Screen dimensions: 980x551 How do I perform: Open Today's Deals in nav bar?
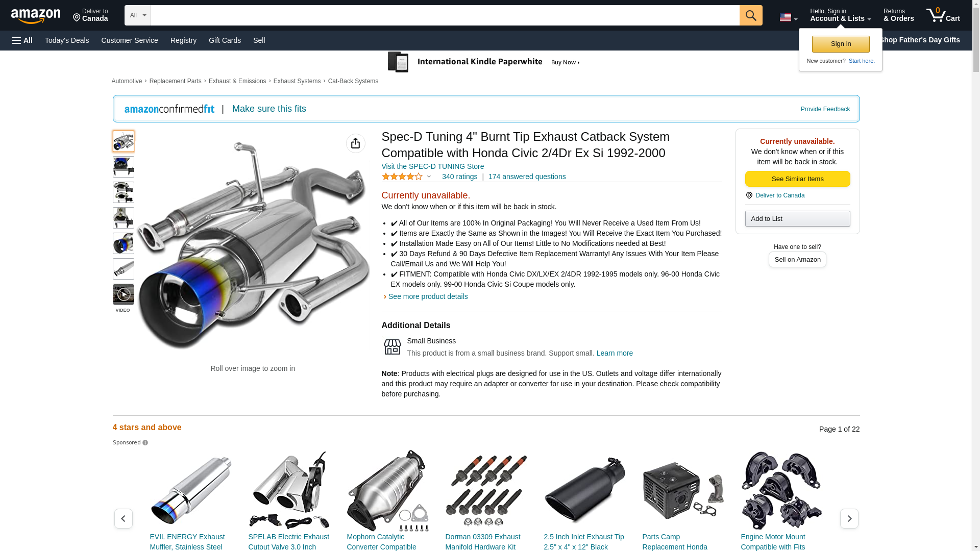click(x=67, y=40)
